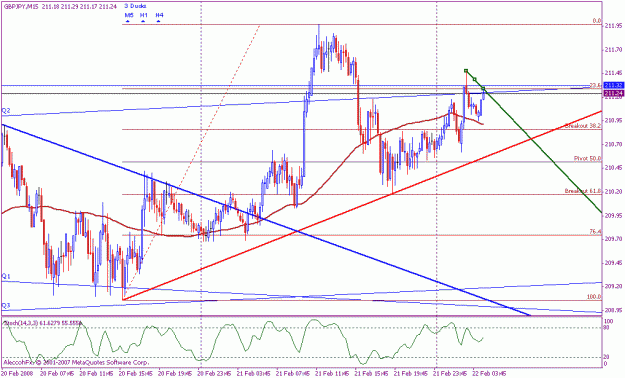The height and width of the screenshot is (378, 625).
Task: Click the H4 timeframe arrow indicator
Action: pyautogui.click(x=159, y=20)
